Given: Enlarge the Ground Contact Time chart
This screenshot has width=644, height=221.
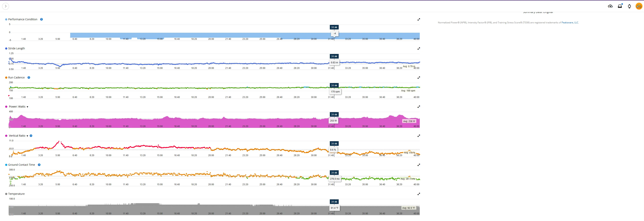Looking at the screenshot, I should coord(419,165).
